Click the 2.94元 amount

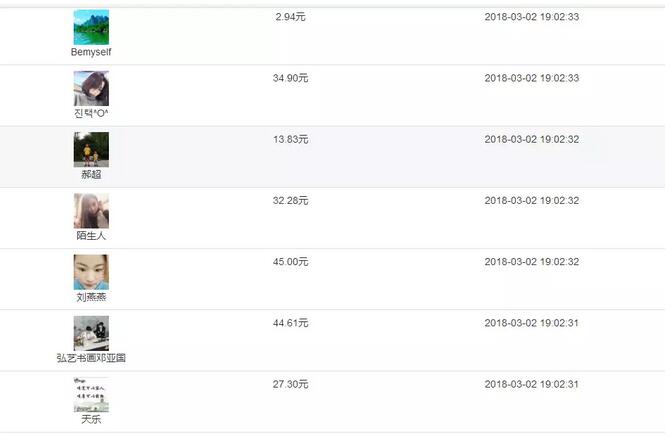(x=291, y=17)
